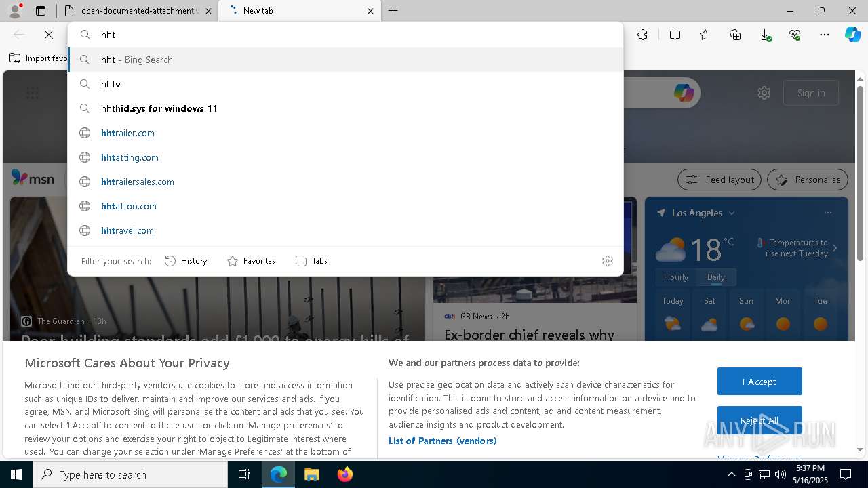The width and height of the screenshot is (868, 488).
Task: Open the hhtravel.com suggestion
Action: (345, 230)
